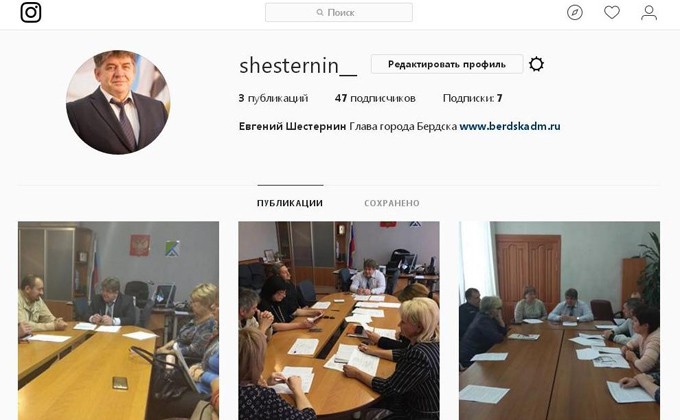Open the activity heart icon
Image resolution: width=680 pixels, height=420 pixels.
tap(611, 13)
